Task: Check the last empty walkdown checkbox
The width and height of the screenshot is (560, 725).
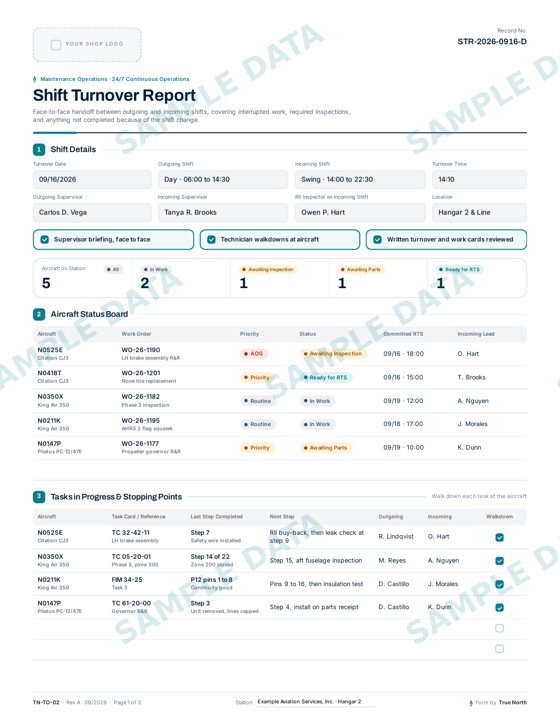Action: [499, 649]
